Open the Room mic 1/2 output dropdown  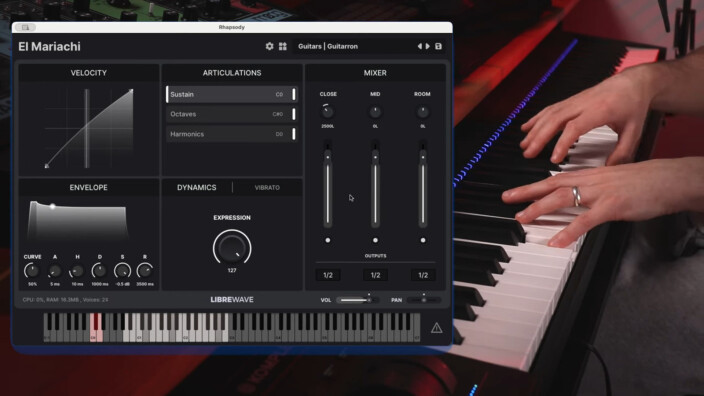coord(423,275)
